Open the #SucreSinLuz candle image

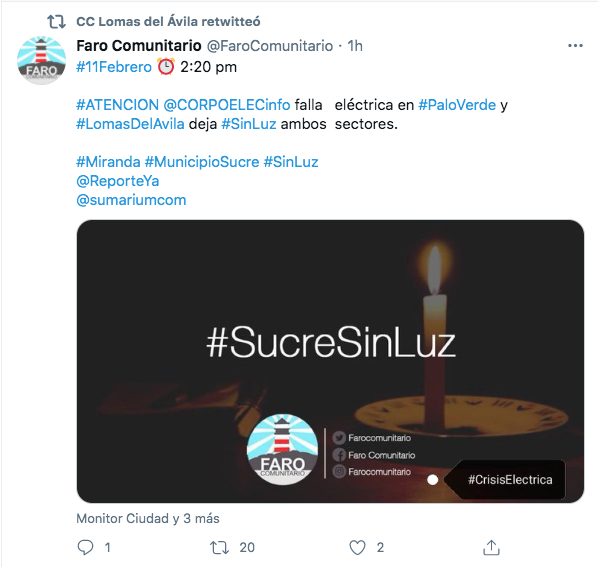pyautogui.click(x=330, y=361)
